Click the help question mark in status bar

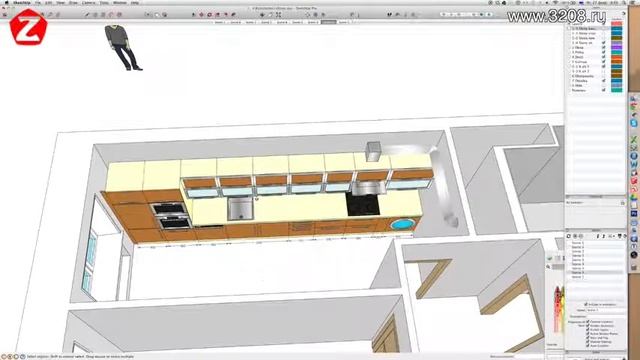22,356
